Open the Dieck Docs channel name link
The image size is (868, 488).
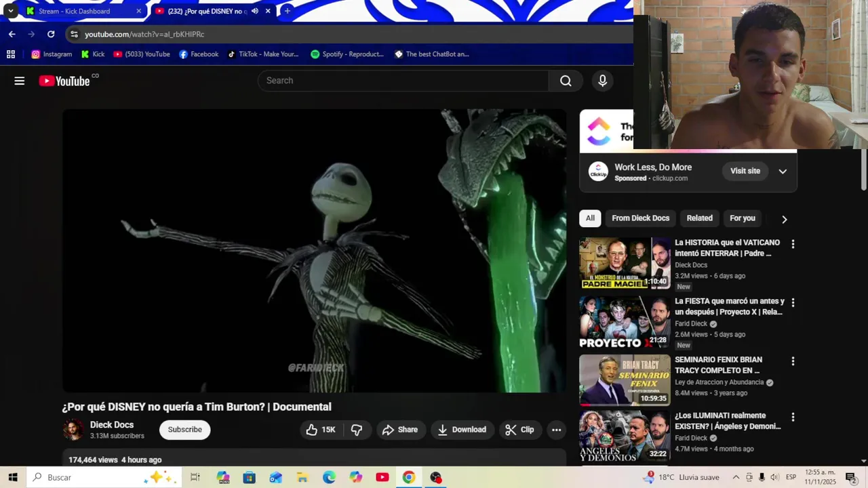pos(112,425)
